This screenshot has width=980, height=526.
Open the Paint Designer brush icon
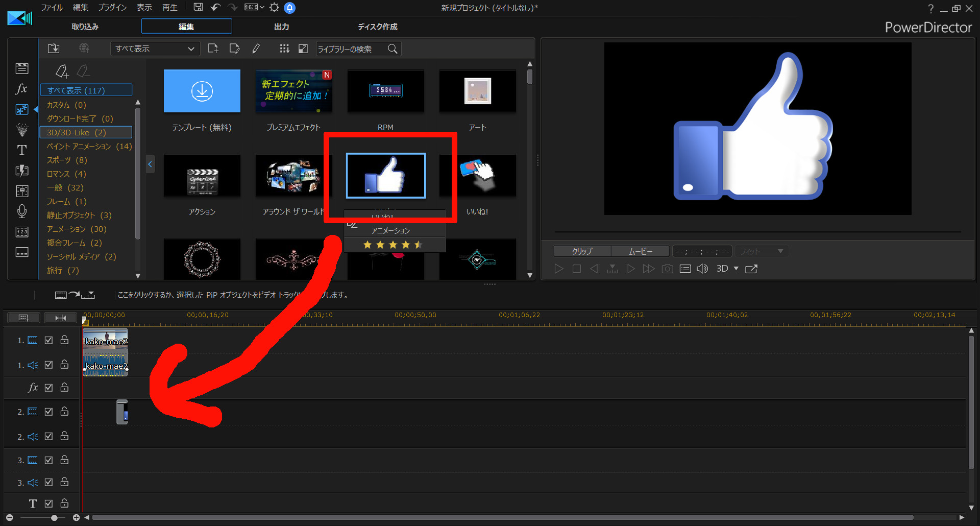tap(256, 49)
